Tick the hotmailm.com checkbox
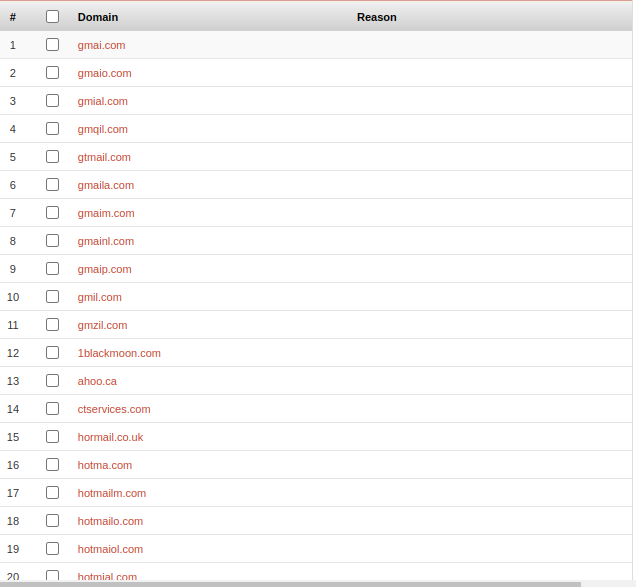The image size is (636, 587). point(52,492)
